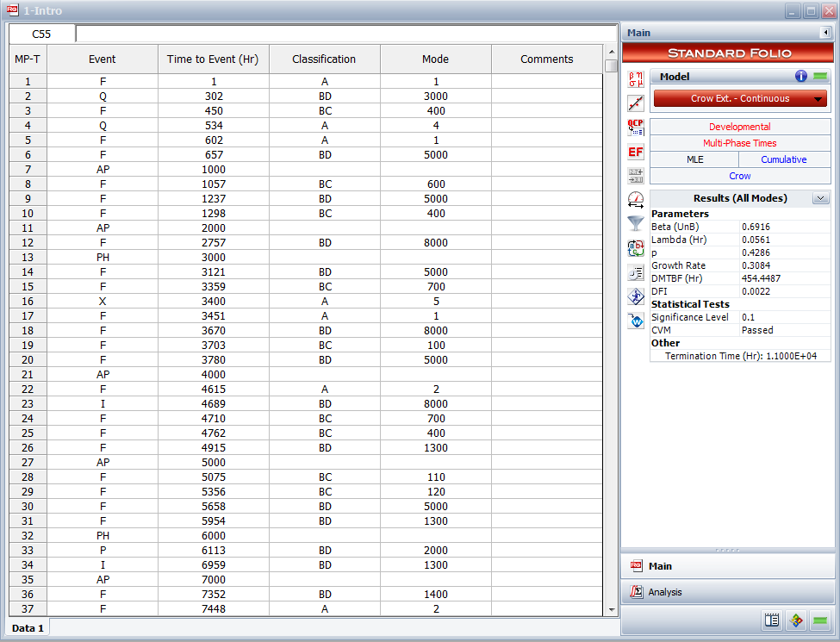Select the Mode cell showing 3000
Viewport: 840px width, 642px height.
(x=436, y=96)
